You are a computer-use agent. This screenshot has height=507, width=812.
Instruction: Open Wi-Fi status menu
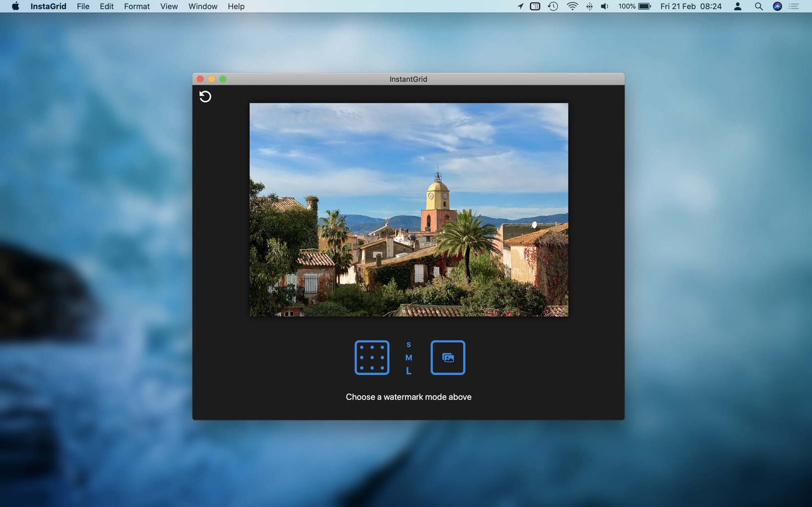click(572, 6)
